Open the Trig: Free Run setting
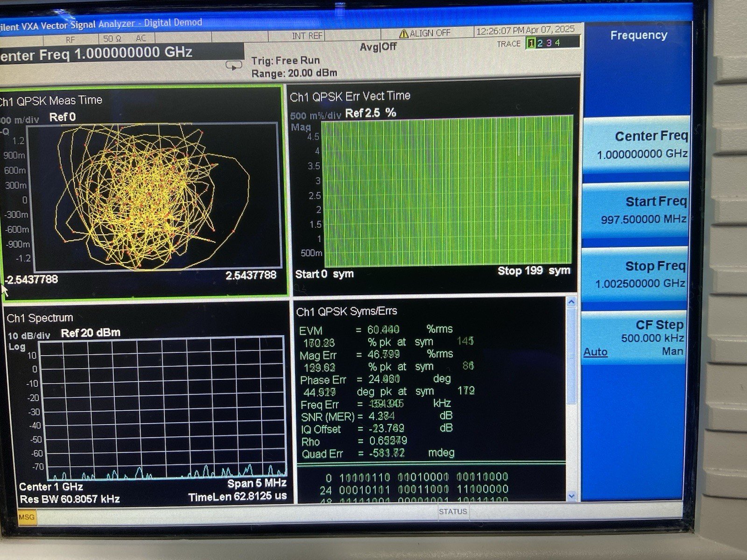This screenshot has height=560, width=747. pos(285,61)
